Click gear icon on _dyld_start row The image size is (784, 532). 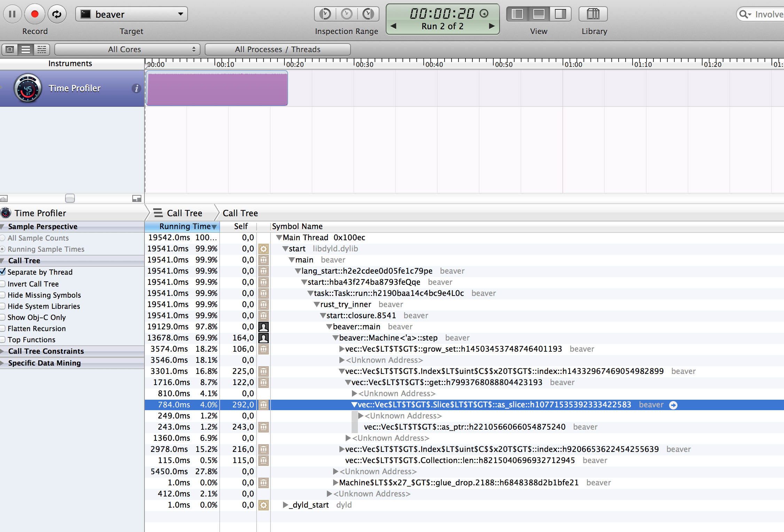264,505
